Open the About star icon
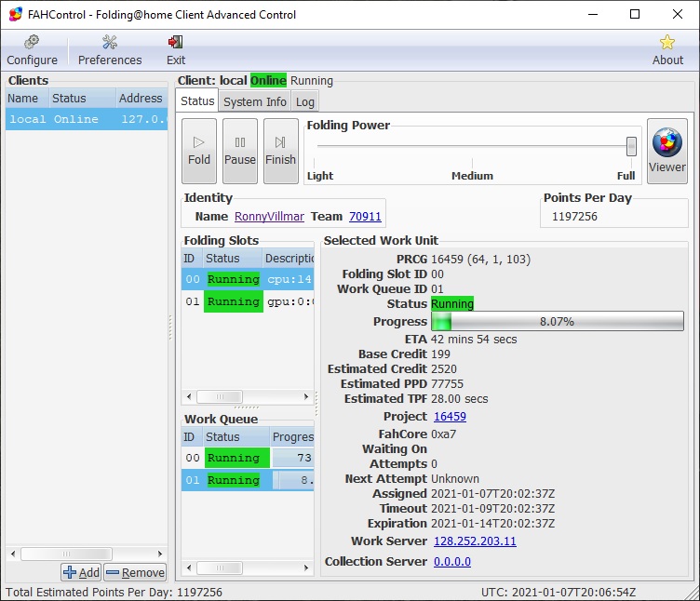This screenshot has height=601, width=700. click(x=667, y=43)
